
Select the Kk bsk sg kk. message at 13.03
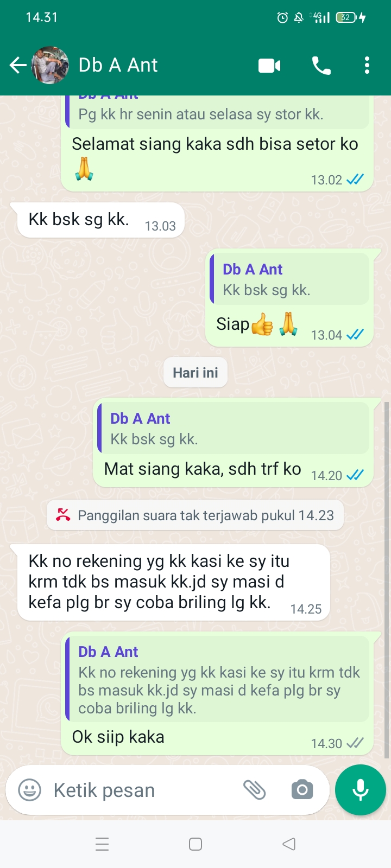(101, 220)
